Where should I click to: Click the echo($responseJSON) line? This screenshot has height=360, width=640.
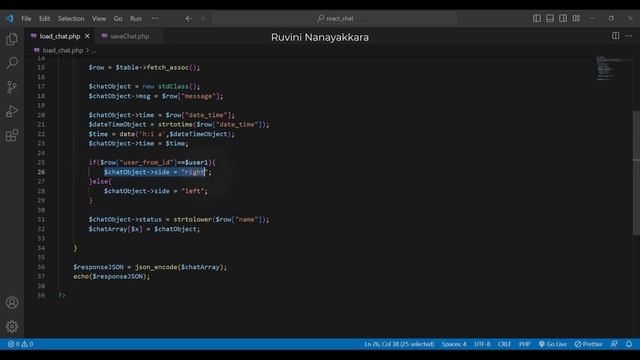pos(111,276)
